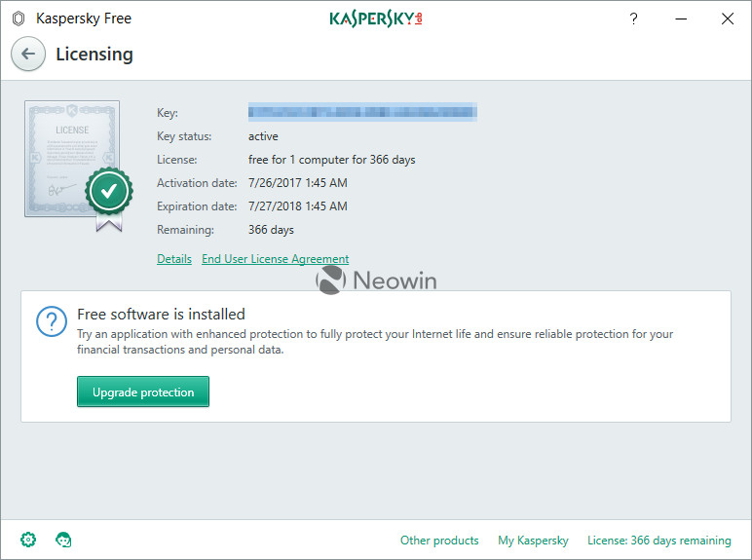Click the 'Activation date:' label
Viewport: 752px width, 560px height.
(197, 183)
